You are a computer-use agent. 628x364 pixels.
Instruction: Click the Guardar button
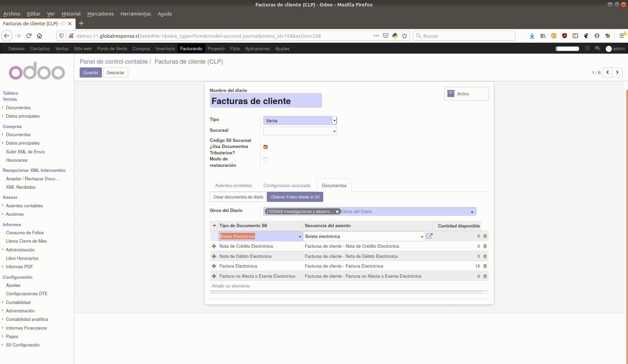pyautogui.click(x=90, y=72)
